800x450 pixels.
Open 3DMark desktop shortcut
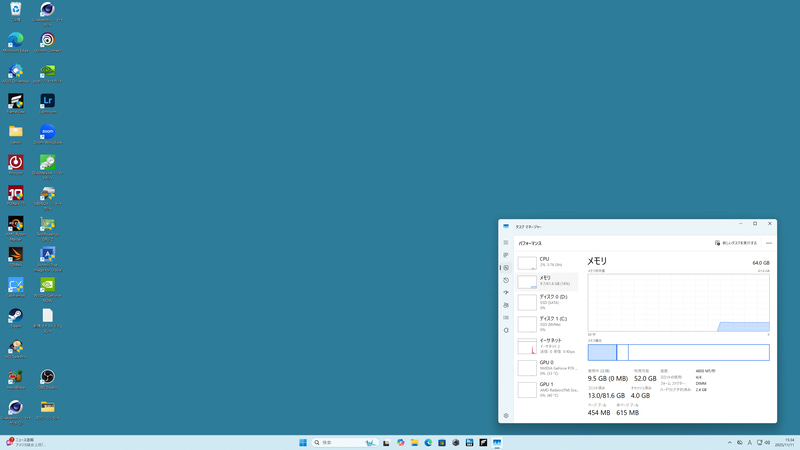coord(16,257)
